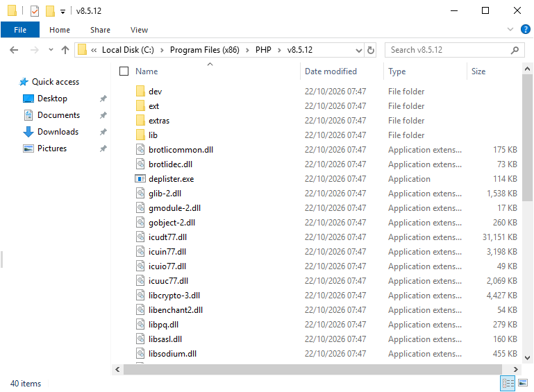
Task: Click the gmodule-2.dll file icon
Action: click(x=140, y=208)
